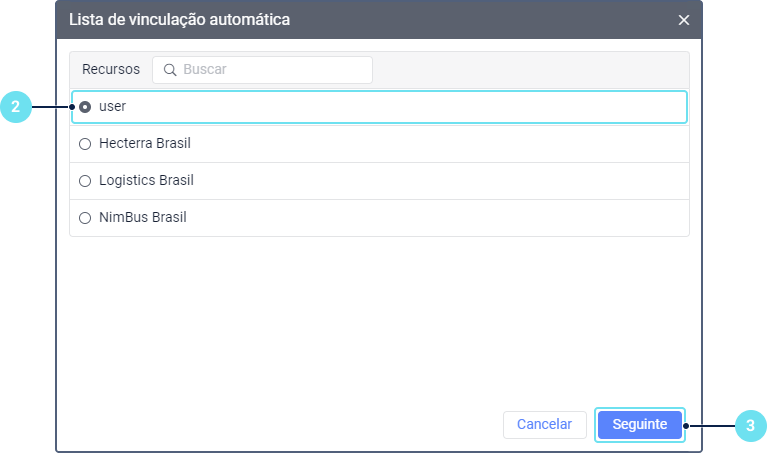Image resolution: width=767 pixels, height=453 pixels.
Task: Click the dialog title text
Action: click(x=180, y=20)
